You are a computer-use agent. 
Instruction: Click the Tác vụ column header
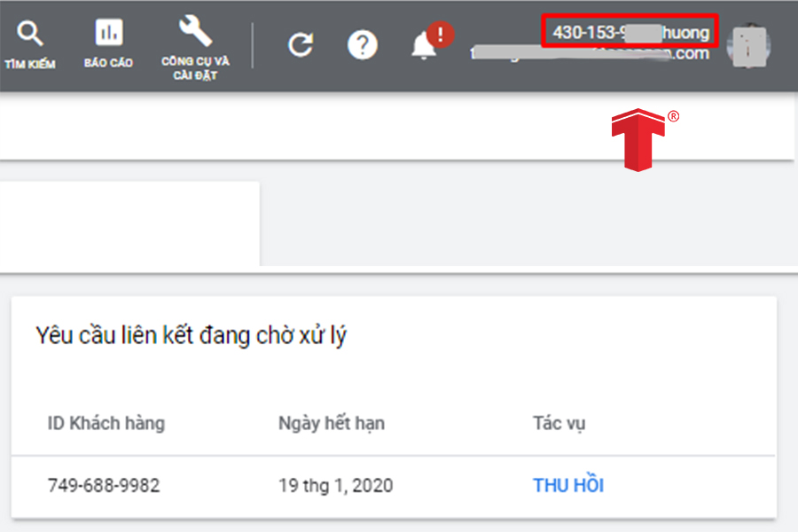559,423
